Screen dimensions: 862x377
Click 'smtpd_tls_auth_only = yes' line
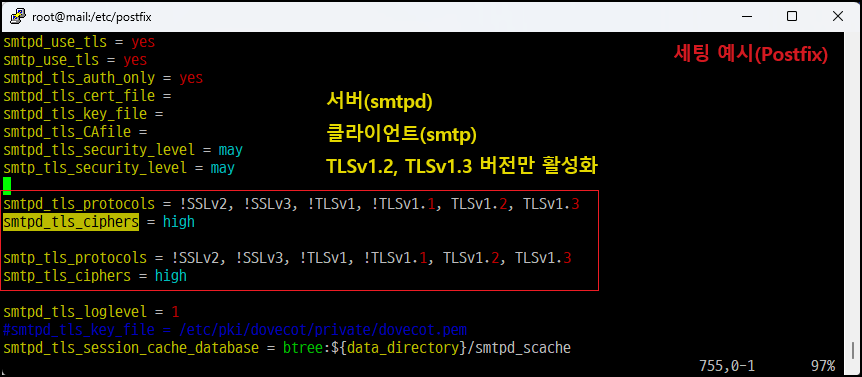103,77
